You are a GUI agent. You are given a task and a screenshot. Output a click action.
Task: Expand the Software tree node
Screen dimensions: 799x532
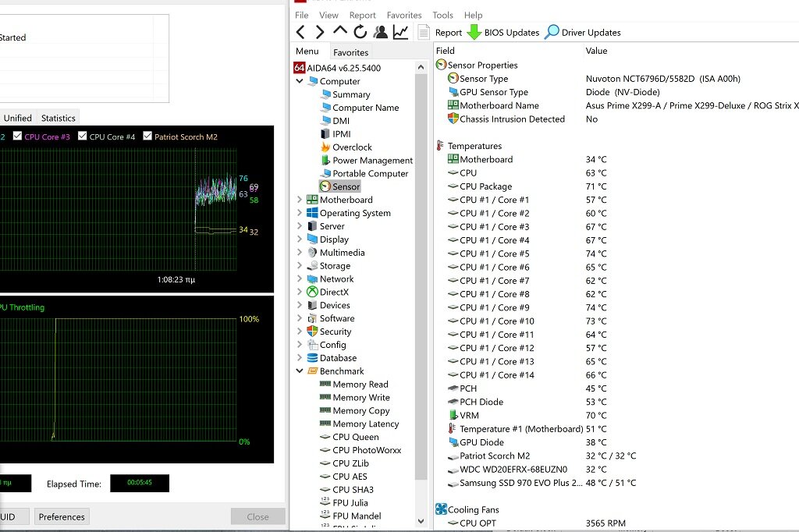tap(300, 318)
